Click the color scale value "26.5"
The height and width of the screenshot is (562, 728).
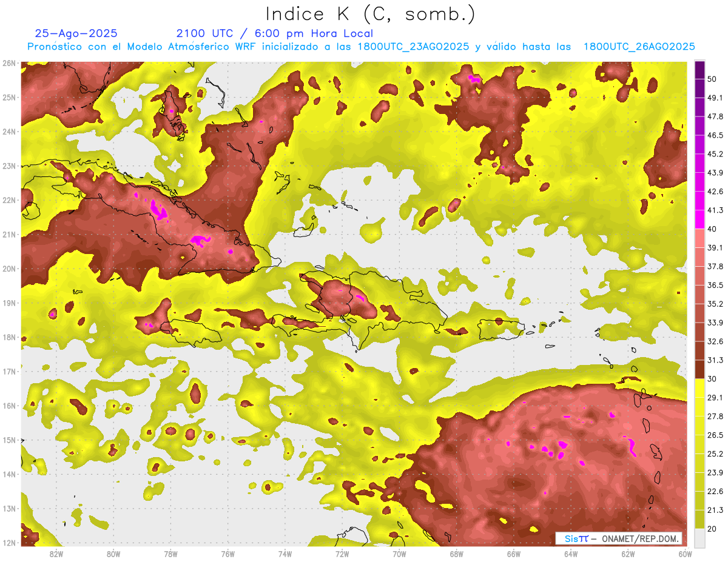pos(715,435)
